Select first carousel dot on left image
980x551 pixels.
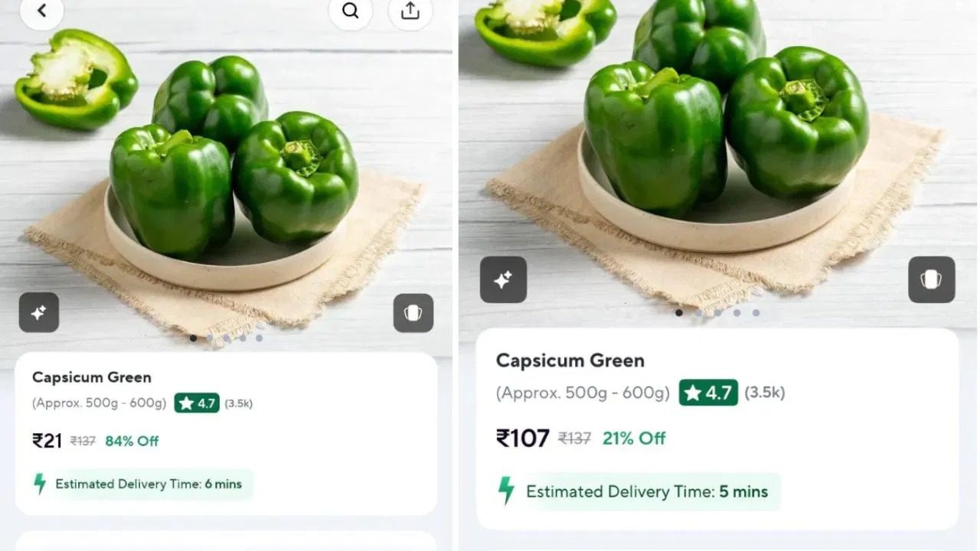pos(193,337)
